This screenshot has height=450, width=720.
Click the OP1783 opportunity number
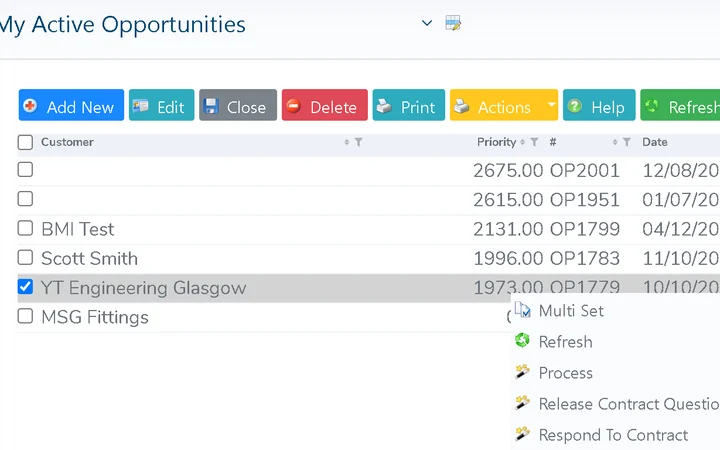[585, 259]
